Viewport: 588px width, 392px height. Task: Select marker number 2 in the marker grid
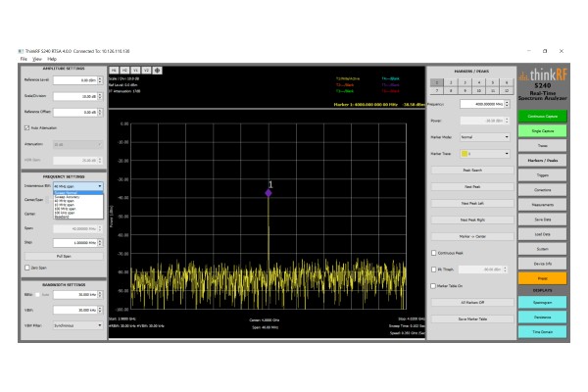(451, 82)
